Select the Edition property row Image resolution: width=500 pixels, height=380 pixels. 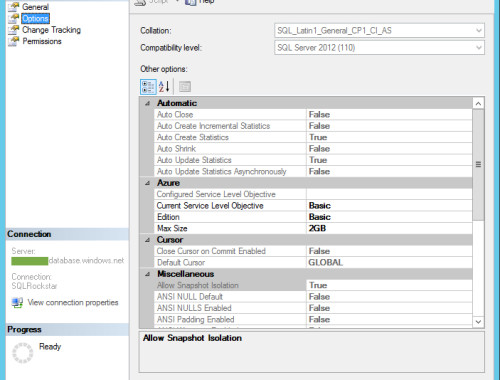[x=313, y=217]
